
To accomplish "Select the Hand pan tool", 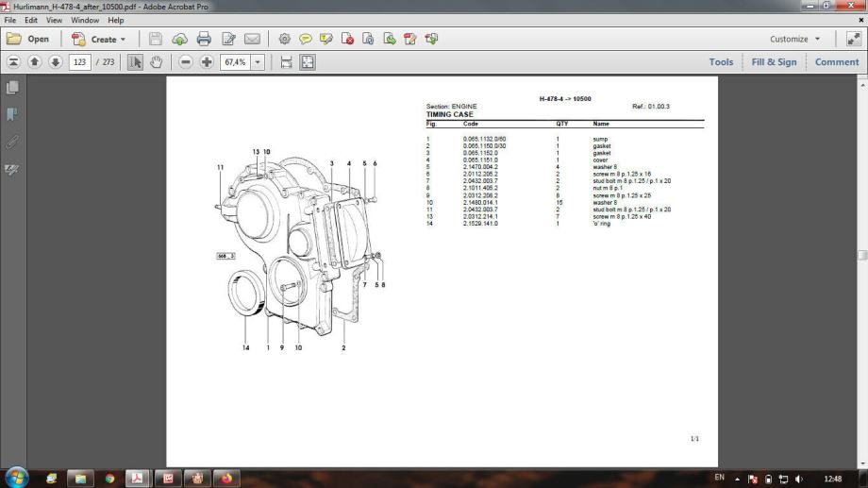I will (x=157, y=62).
